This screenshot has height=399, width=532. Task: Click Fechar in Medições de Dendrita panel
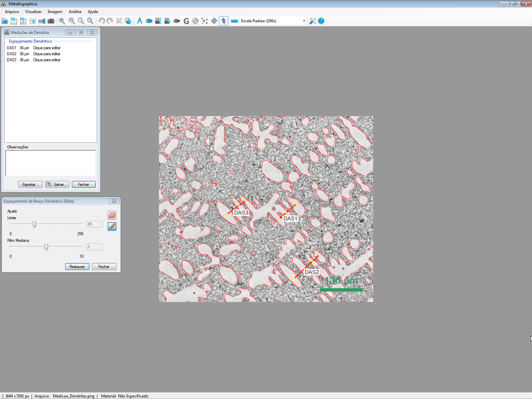(84, 184)
